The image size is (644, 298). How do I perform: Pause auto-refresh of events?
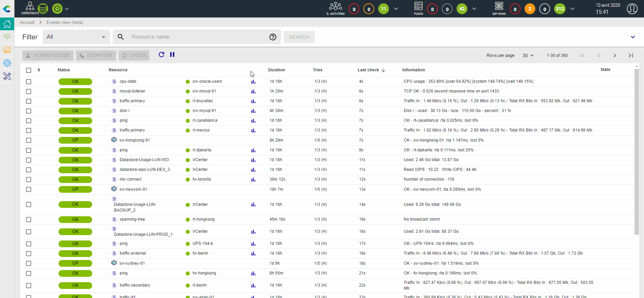(172, 54)
